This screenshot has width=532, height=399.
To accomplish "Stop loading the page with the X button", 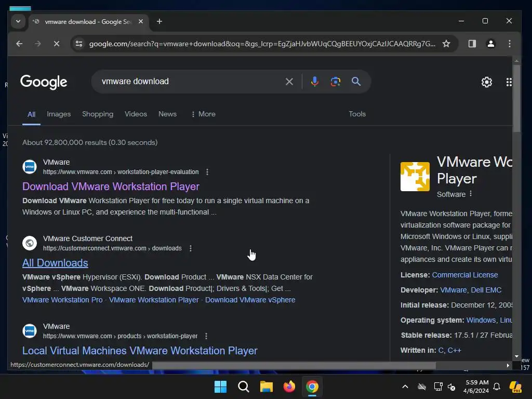I will pos(56,44).
